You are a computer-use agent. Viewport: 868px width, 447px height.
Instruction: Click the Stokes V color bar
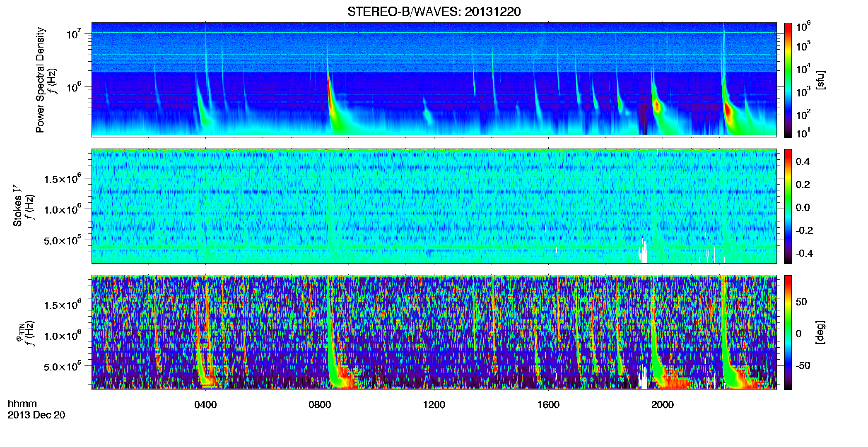click(788, 206)
